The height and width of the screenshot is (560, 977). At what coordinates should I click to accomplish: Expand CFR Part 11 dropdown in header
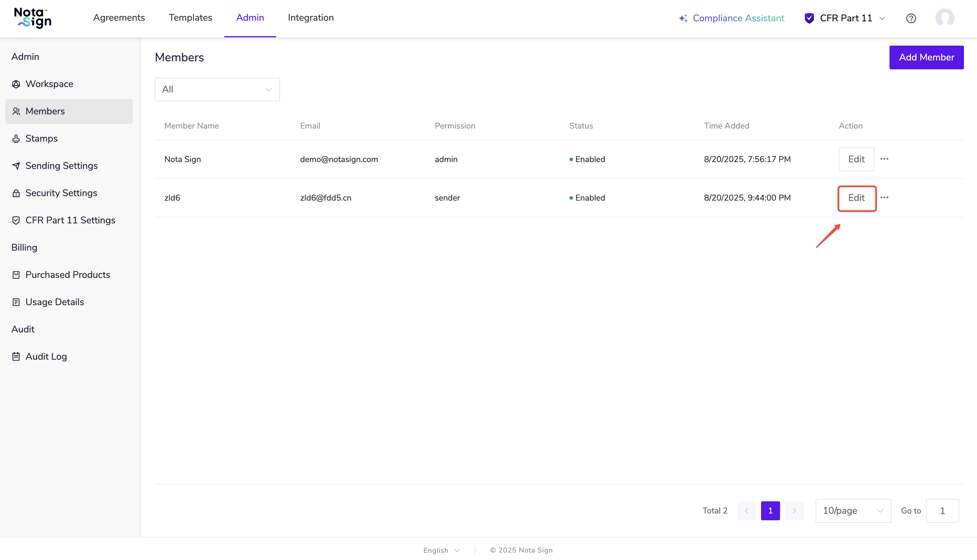tap(846, 18)
